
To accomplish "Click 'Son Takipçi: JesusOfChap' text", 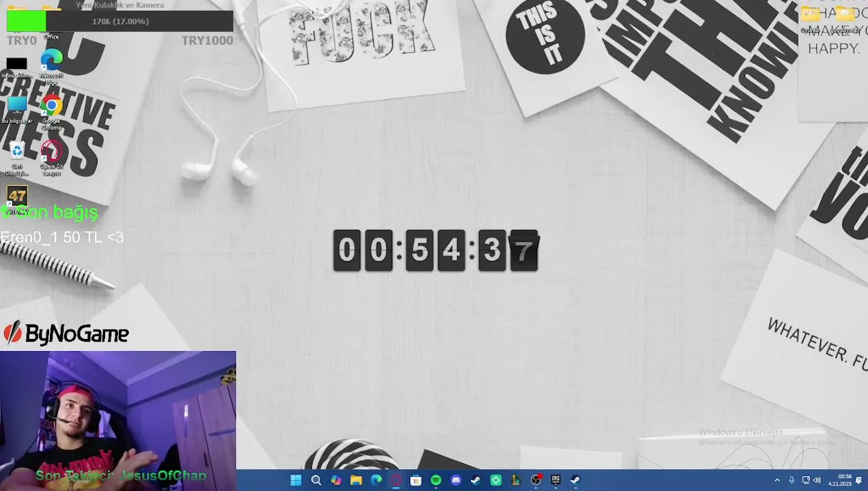I will coord(121,475).
